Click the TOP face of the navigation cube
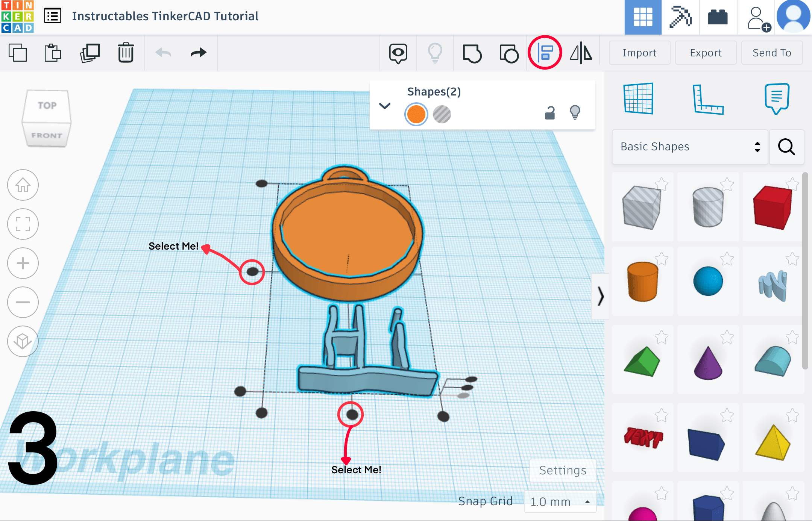 [47, 106]
